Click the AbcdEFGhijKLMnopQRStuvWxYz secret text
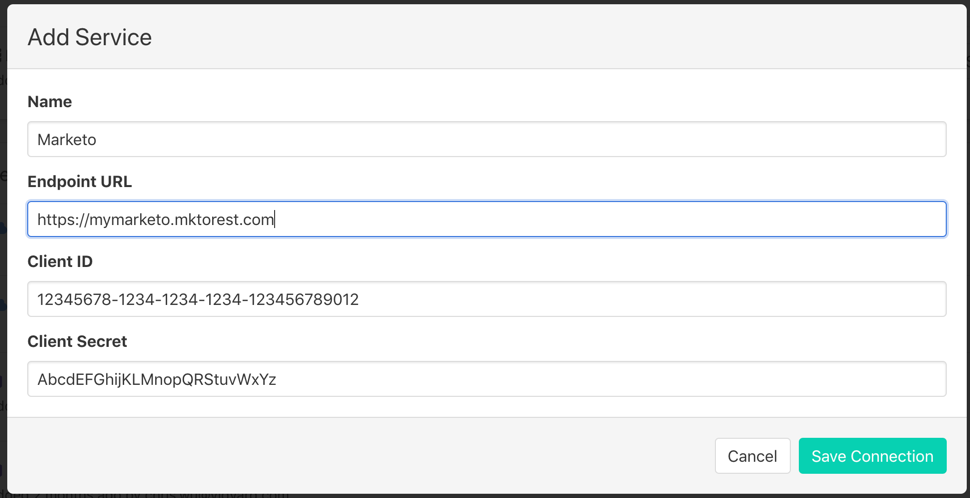 (x=156, y=380)
